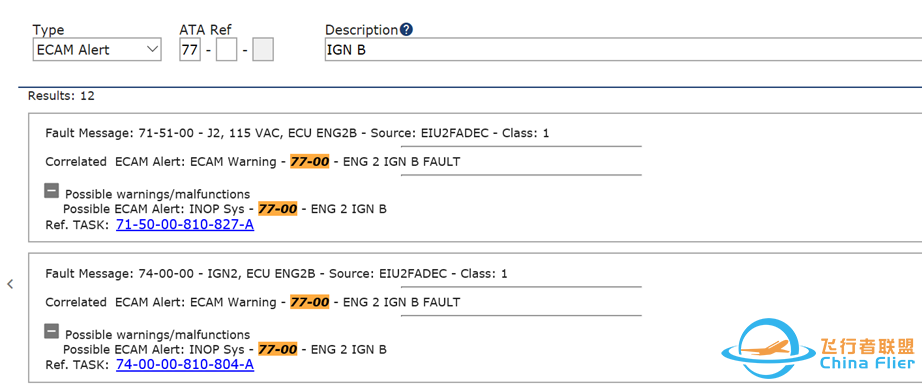Focus the Description field containing IGN B

click(623, 50)
